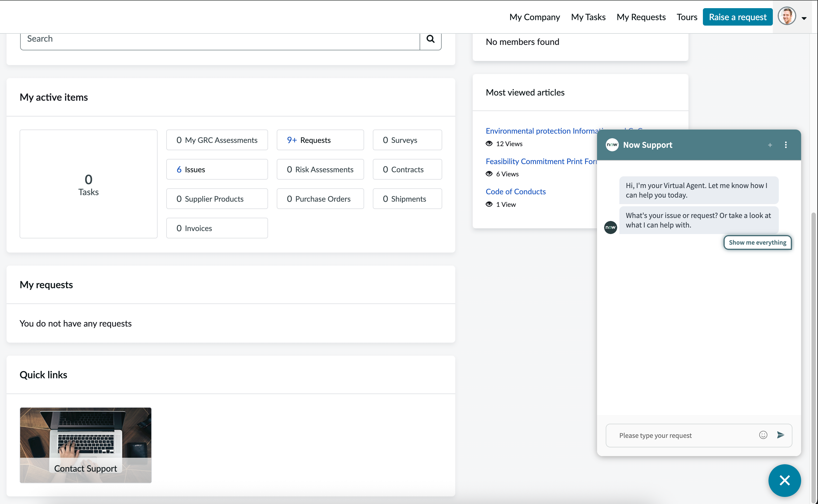Open Environmental protection Information article link
The width and height of the screenshot is (818, 504).
click(542, 131)
